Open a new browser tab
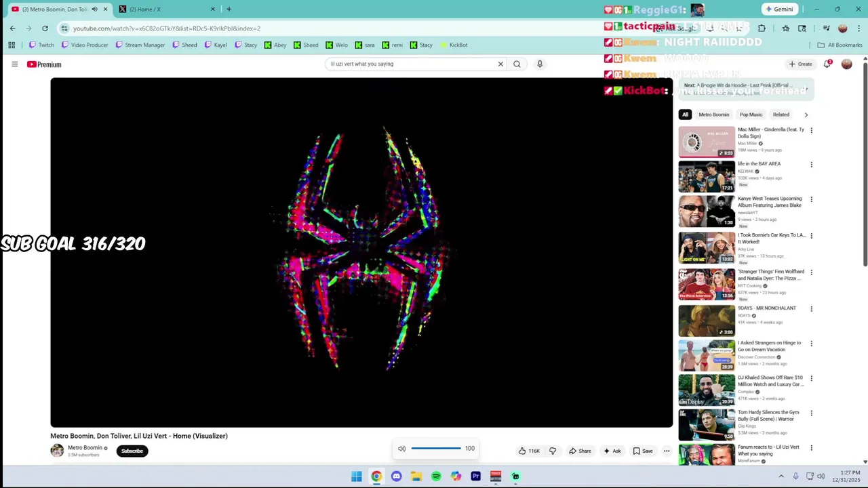 point(229,9)
